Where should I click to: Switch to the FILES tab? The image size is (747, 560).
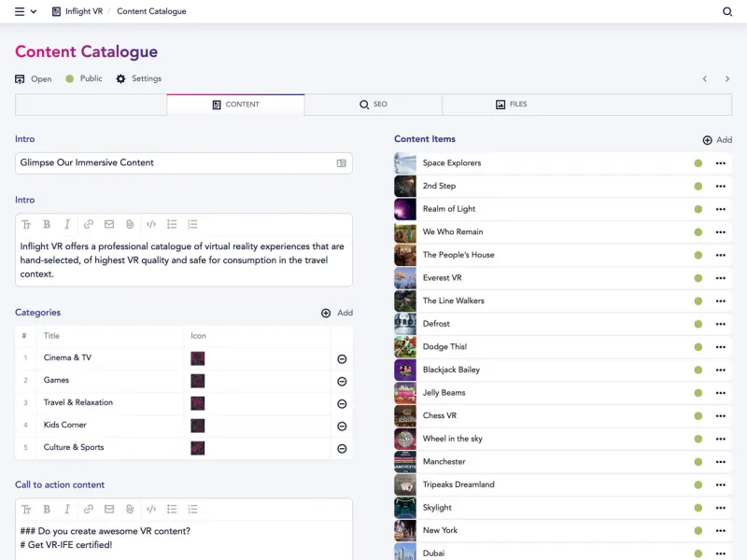tap(514, 104)
